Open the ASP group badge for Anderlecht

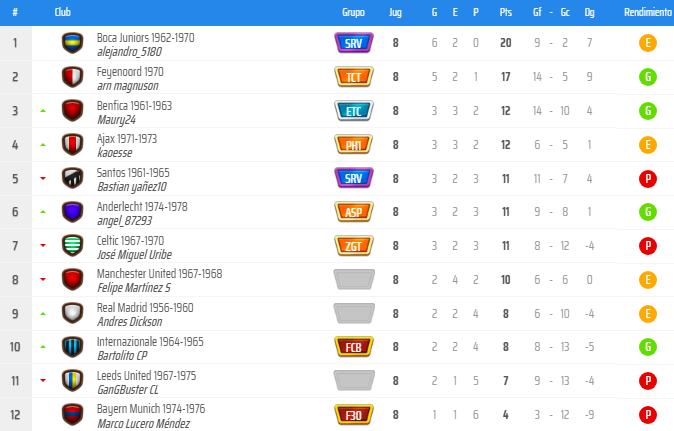click(x=354, y=212)
